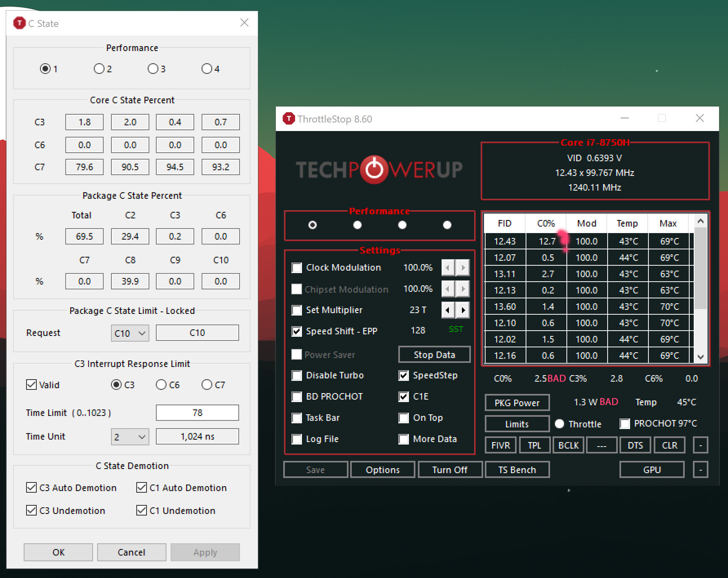Decrease Set Multiplier with left arrow
Image resolution: width=728 pixels, height=578 pixels.
click(x=448, y=310)
